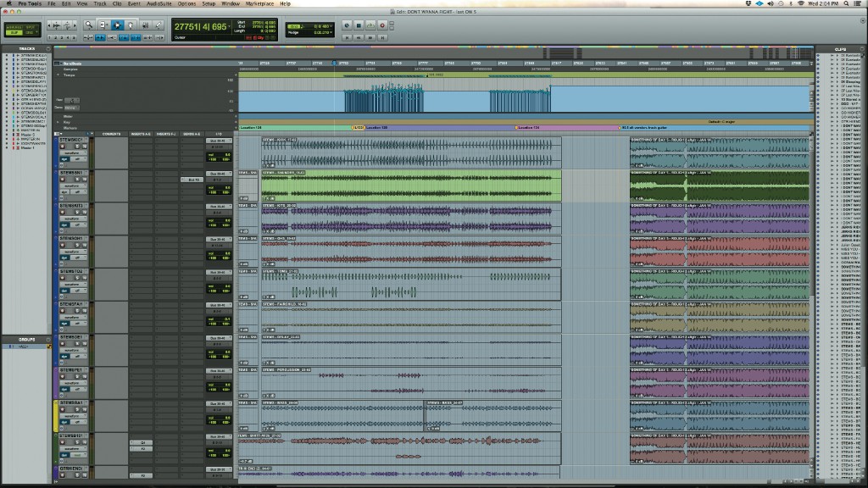Viewport: 868px width, 488px height.
Task: Click the red Record transport button
Action: (x=382, y=25)
